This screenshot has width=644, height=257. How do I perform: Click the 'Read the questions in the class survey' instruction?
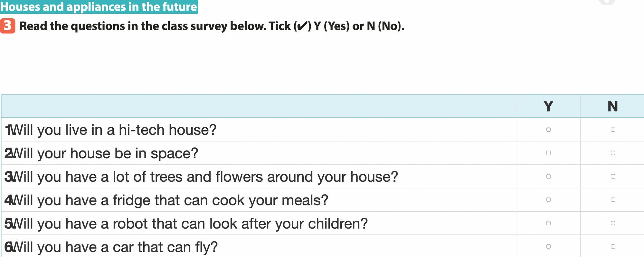coord(212,26)
